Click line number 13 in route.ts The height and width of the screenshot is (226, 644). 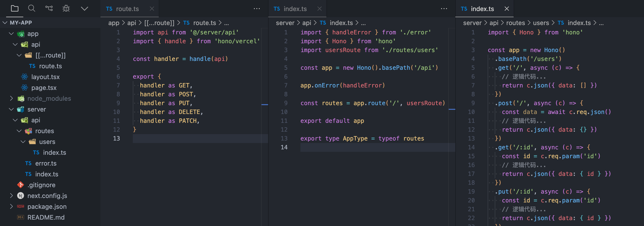[x=116, y=138]
